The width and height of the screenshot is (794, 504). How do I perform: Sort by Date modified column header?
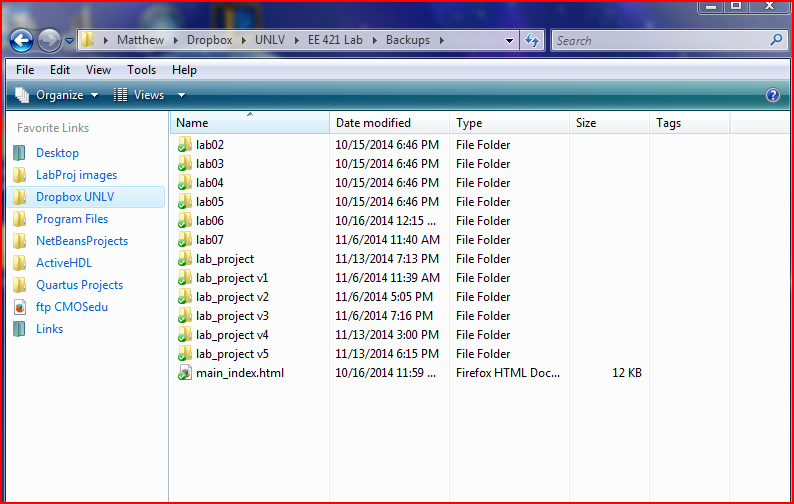point(389,123)
